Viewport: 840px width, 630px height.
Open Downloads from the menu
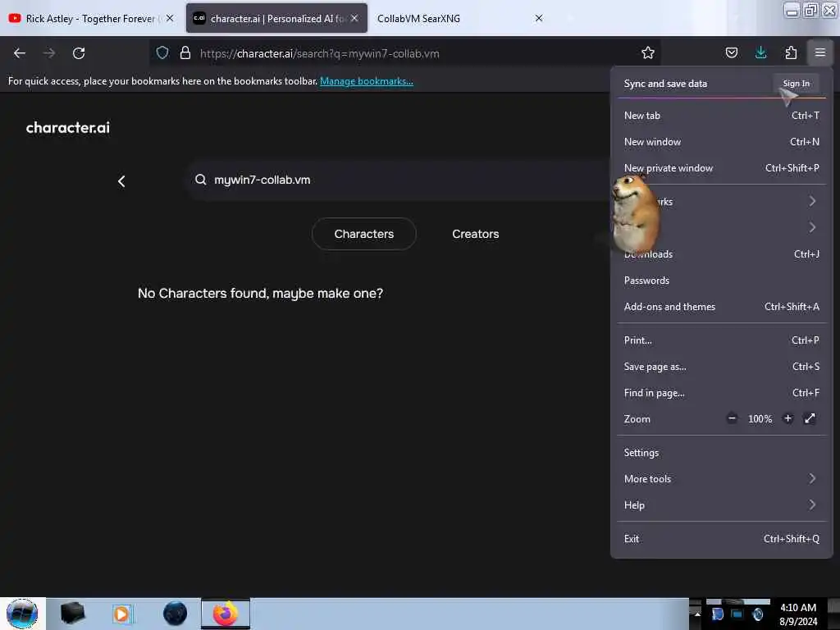tap(721, 254)
